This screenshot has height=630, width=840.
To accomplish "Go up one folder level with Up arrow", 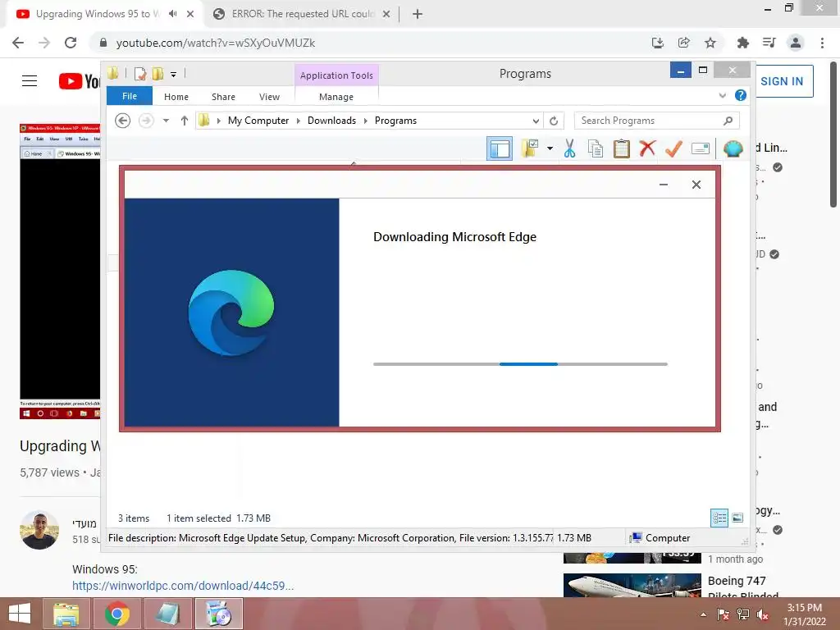I will click(185, 121).
